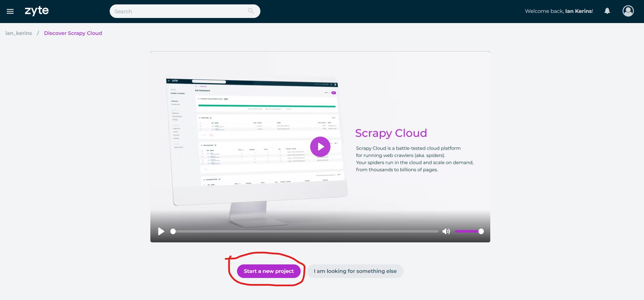Screen dimensions: 644x300
Task: Play video using the large purple button
Action: click(x=320, y=147)
